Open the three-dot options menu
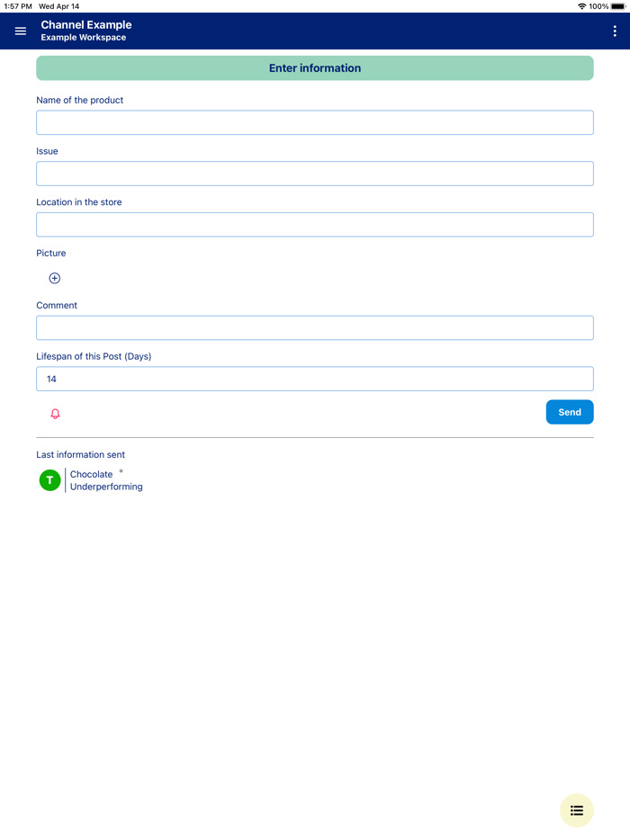Viewport: 630px width, 840px height. 615,31
